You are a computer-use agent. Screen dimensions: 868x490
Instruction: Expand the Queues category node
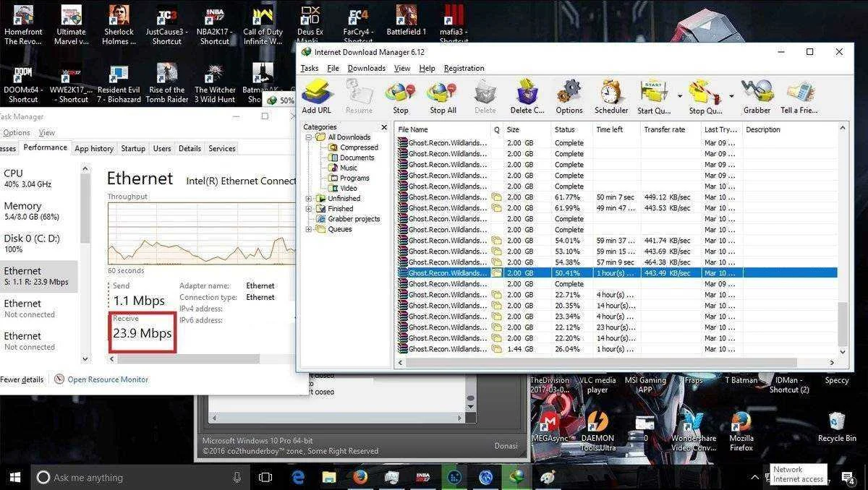click(309, 229)
